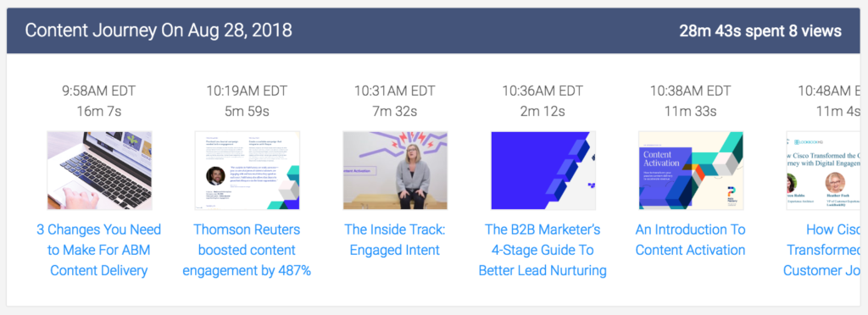Open the laptop keyboard thumbnail for ABM article
The image size is (868, 315).
coord(100,170)
